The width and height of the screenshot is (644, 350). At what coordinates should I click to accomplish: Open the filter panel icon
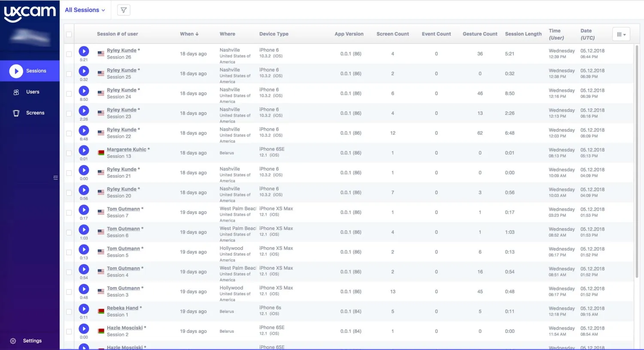coord(123,9)
